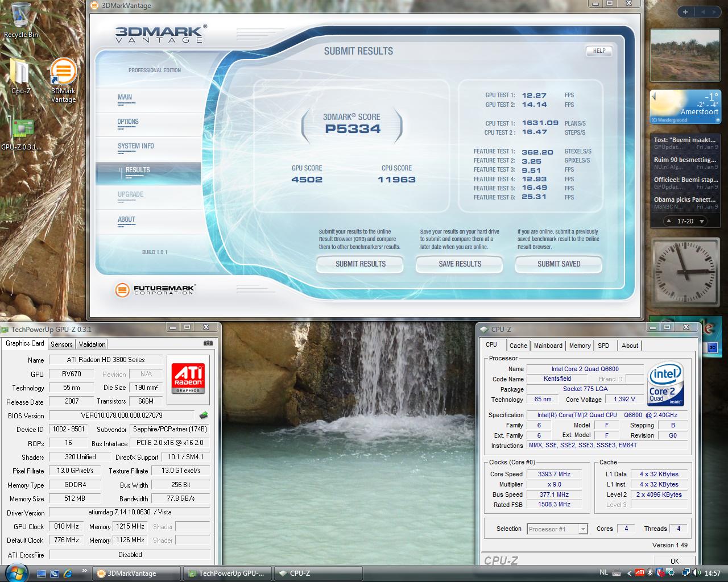The image size is (728, 582).
Task: Open Processor #1 selection dropdown in CPU-Z
Action: 557,529
